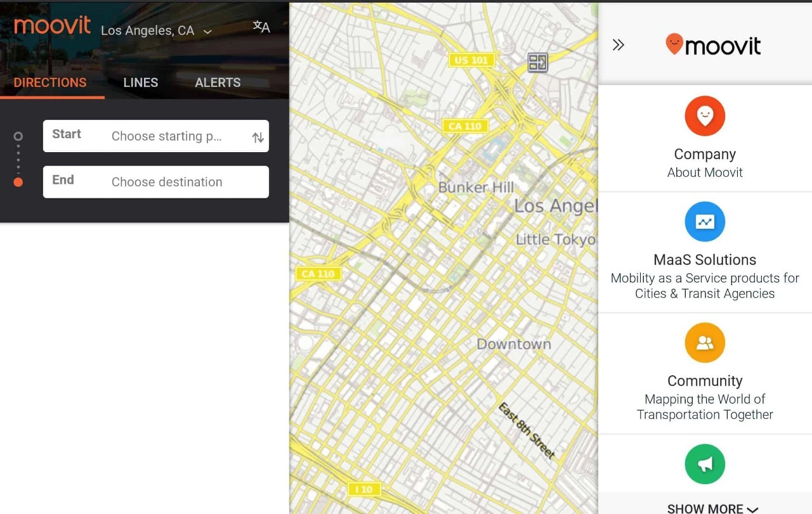Click the East 8th Street label
The height and width of the screenshot is (514, 812).
527,430
